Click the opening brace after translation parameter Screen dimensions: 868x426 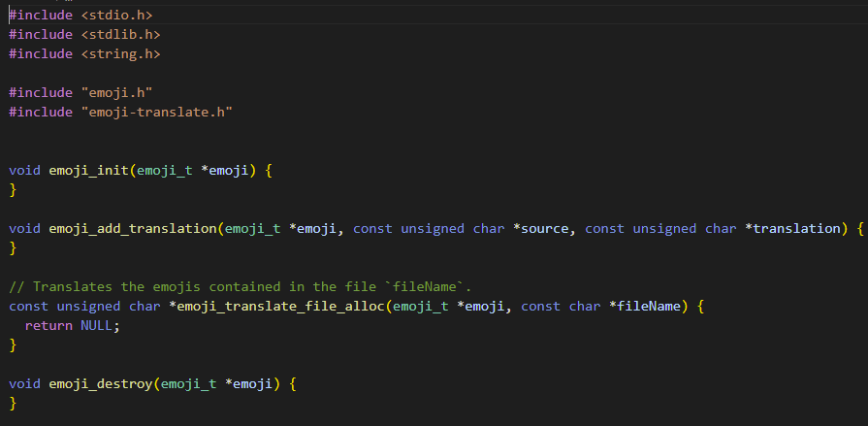tap(859, 228)
